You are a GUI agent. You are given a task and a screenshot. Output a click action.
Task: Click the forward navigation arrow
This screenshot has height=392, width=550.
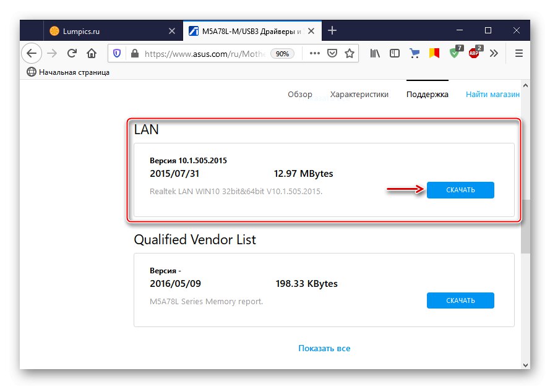pyautogui.click(x=52, y=53)
